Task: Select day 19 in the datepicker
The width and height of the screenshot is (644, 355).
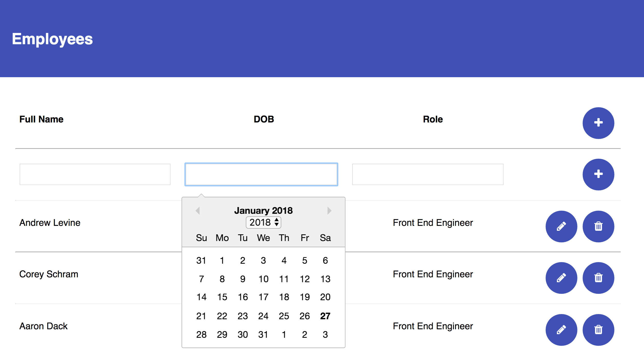Action: [305, 297]
